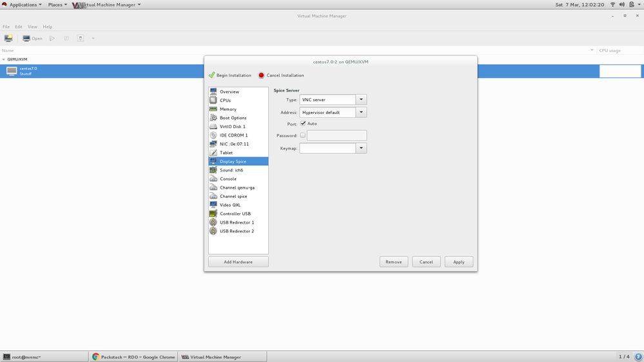Click the green Begin Installation checkmark
Screen dimensions: 644x362
coord(211,75)
